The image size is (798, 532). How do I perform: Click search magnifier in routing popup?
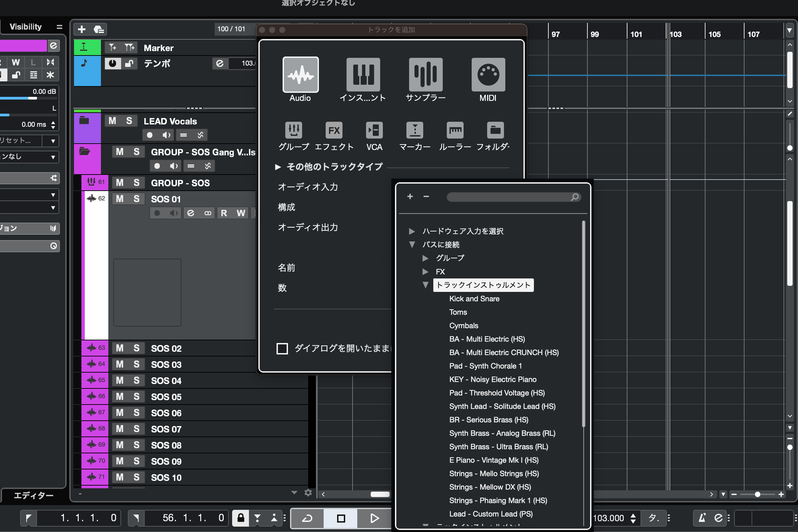pyautogui.click(x=575, y=197)
